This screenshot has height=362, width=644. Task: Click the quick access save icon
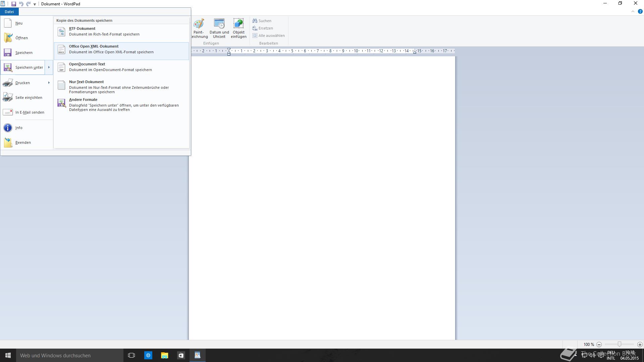pyautogui.click(x=13, y=4)
